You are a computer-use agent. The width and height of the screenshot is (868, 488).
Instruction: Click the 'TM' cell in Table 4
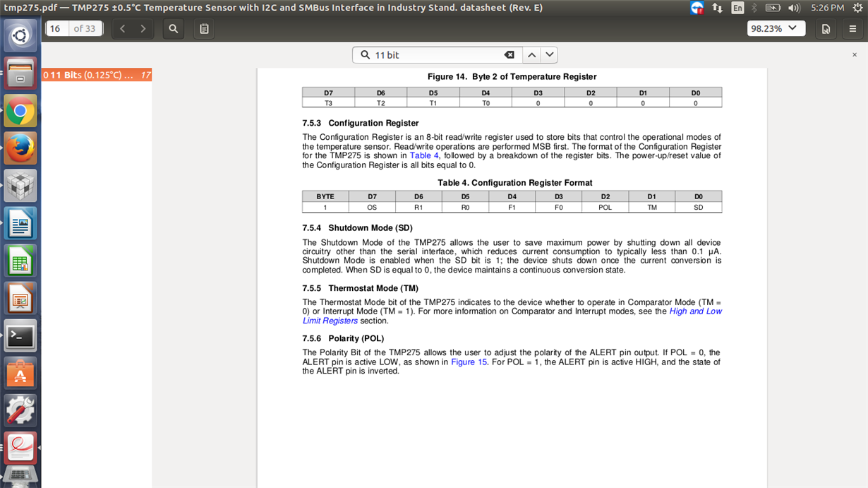click(652, 208)
